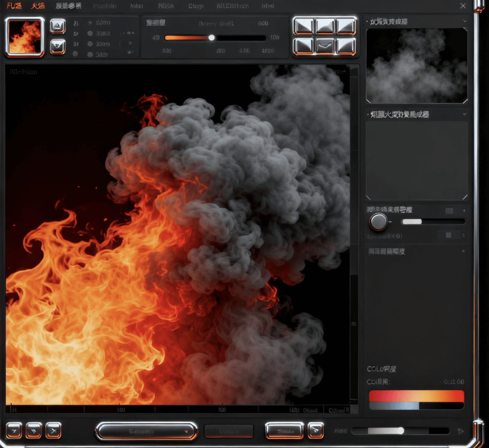Click the fire preview thumbnail at top-left
The image size is (489, 448).
(25, 37)
